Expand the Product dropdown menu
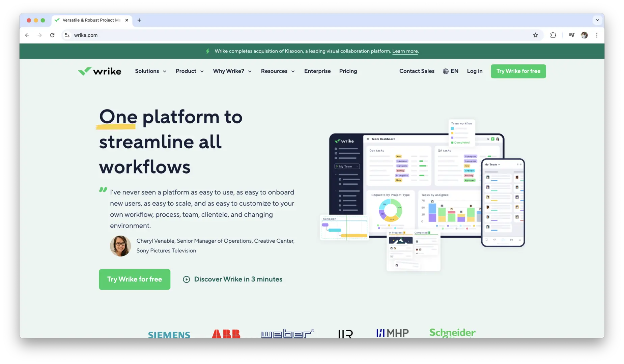 (189, 71)
